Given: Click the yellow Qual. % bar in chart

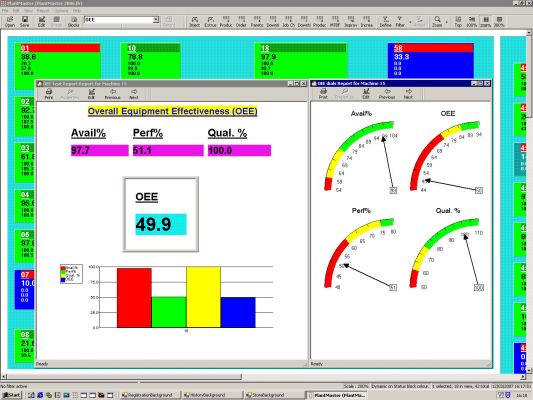Looking at the screenshot, I should (203, 297).
